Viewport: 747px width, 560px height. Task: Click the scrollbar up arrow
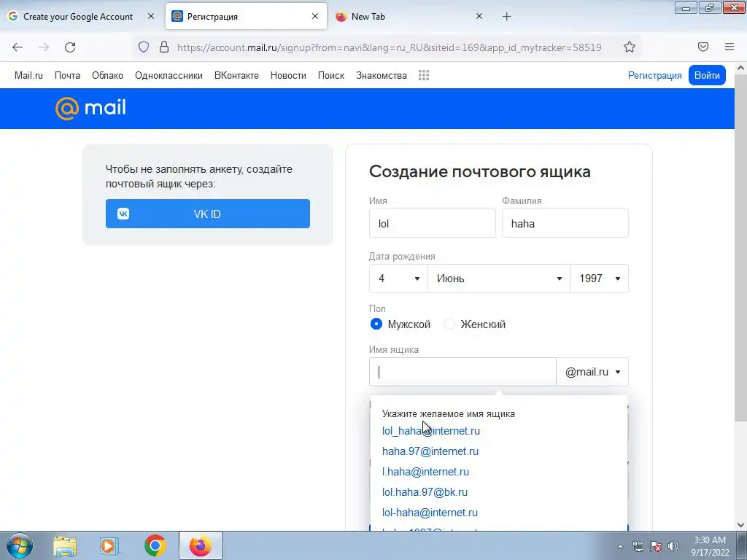[x=741, y=68]
